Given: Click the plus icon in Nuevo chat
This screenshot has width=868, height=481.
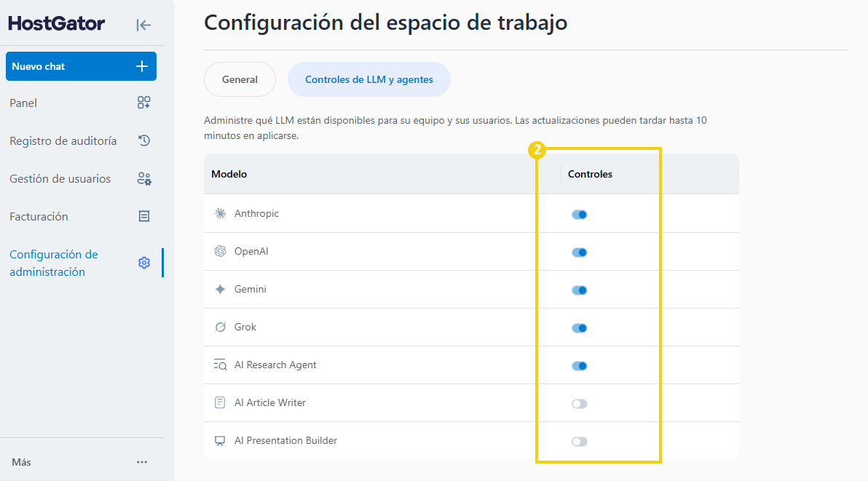Looking at the screenshot, I should [142, 66].
